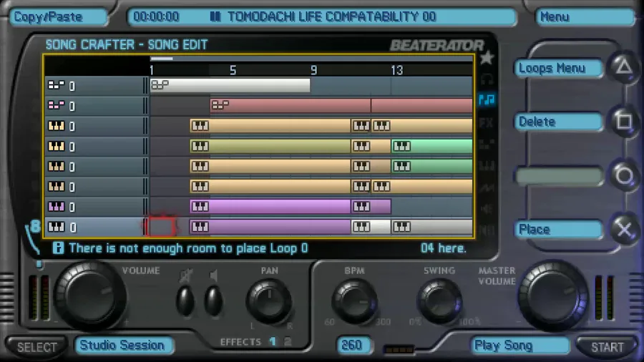Viewport: 644px width, 362px height.
Task: Click the song title TOMODACHI LIFE COMPATABILITY 00
Action: pos(332,17)
